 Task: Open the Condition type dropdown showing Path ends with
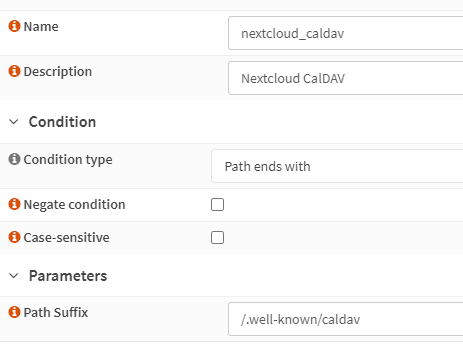(337, 166)
